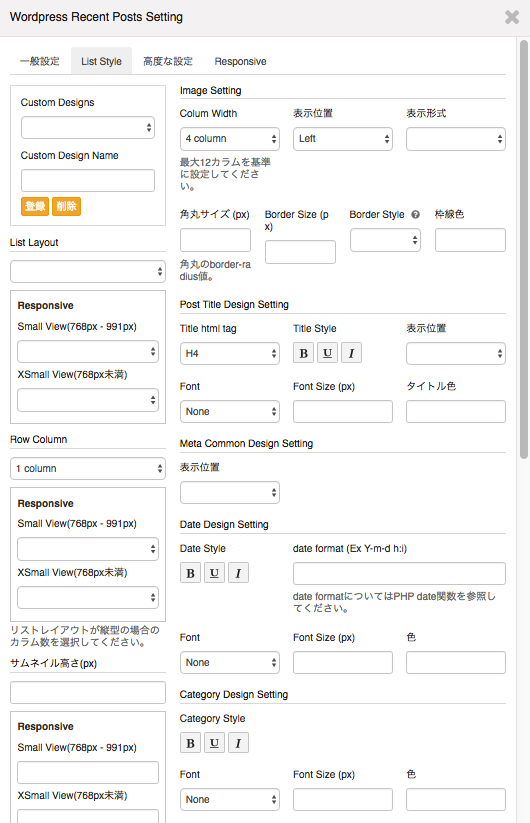Click the date format input field
This screenshot has height=823, width=530.
coord(399,574)
